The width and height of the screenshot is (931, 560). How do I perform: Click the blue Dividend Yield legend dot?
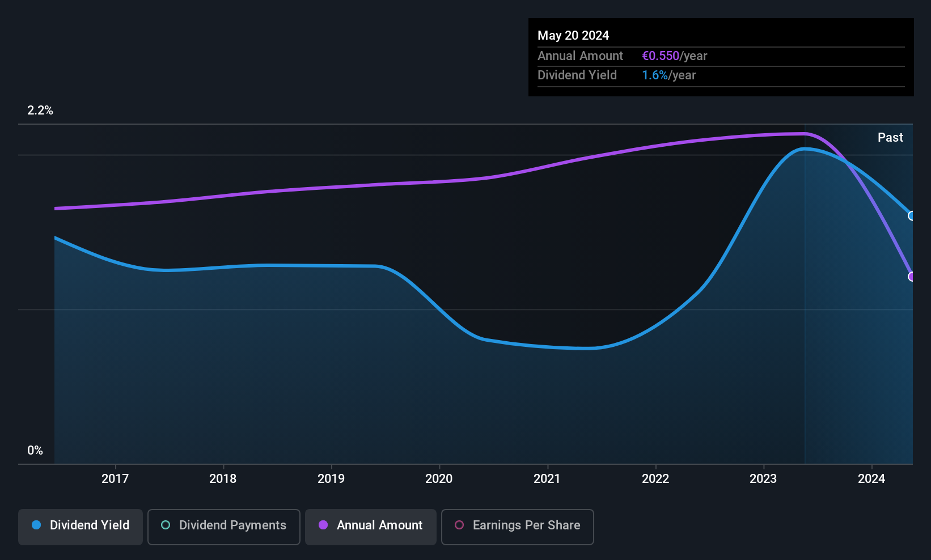tap(36, 525)
